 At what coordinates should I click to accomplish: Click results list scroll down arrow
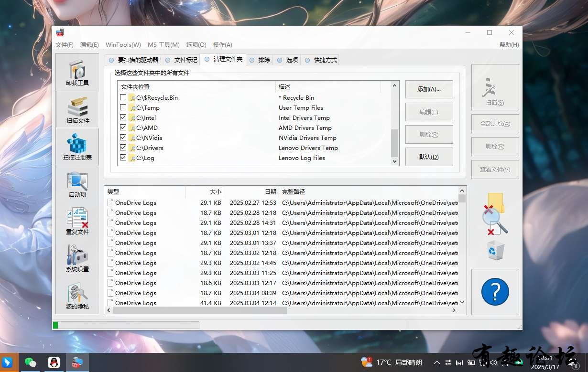[462, 302]
